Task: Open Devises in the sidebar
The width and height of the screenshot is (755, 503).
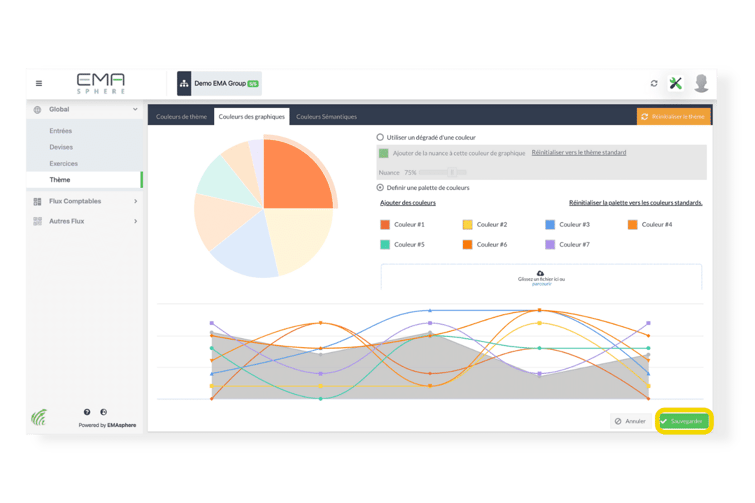Action: click(61, 147)
